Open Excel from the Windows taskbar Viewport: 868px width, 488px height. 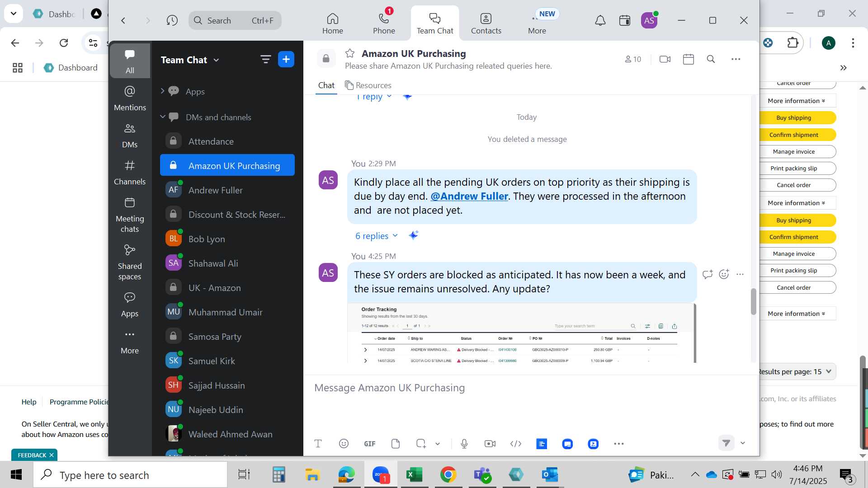pos(414,474)
